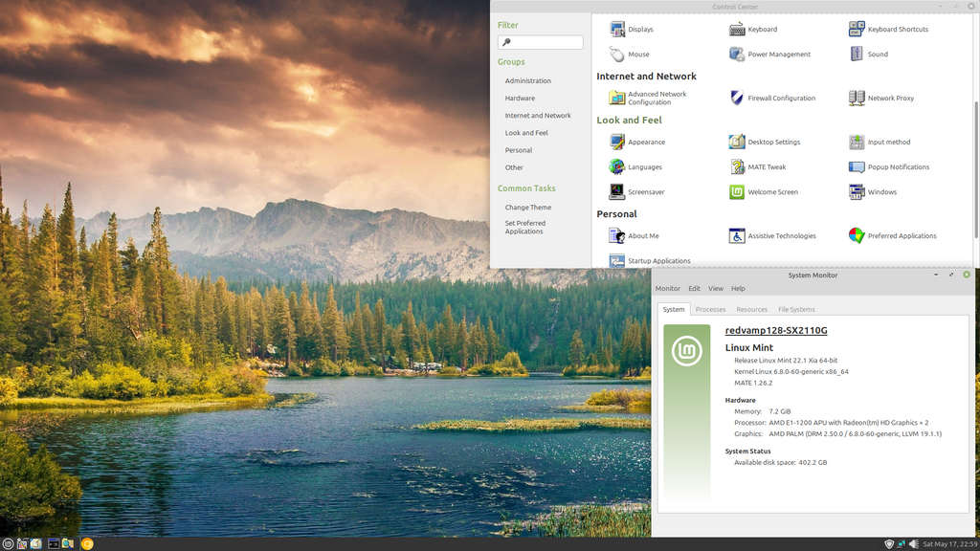Click the Processor value 'AMD E1-1200 APU' line
Viewport: 980px width, 551px height.
click(x=849, y=423)
